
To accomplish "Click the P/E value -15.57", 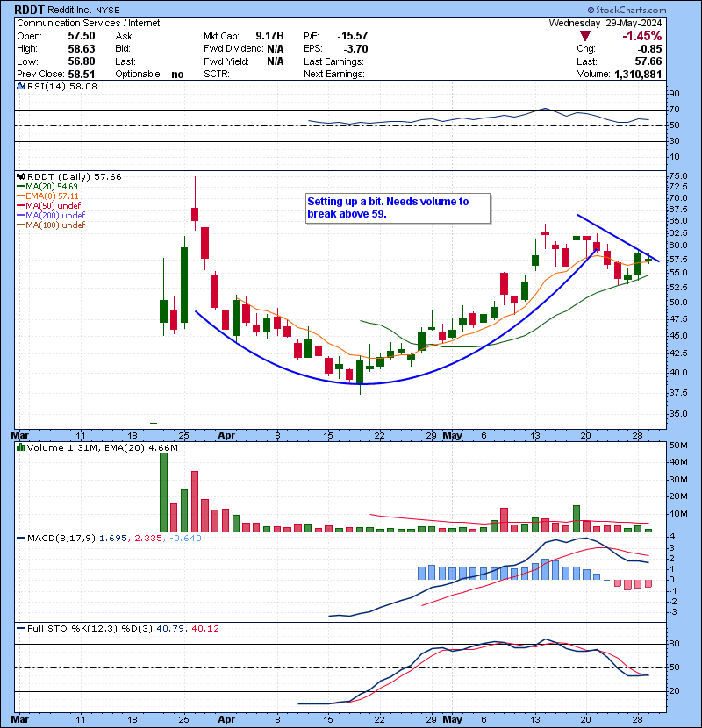I will click(x=353, y=36).
